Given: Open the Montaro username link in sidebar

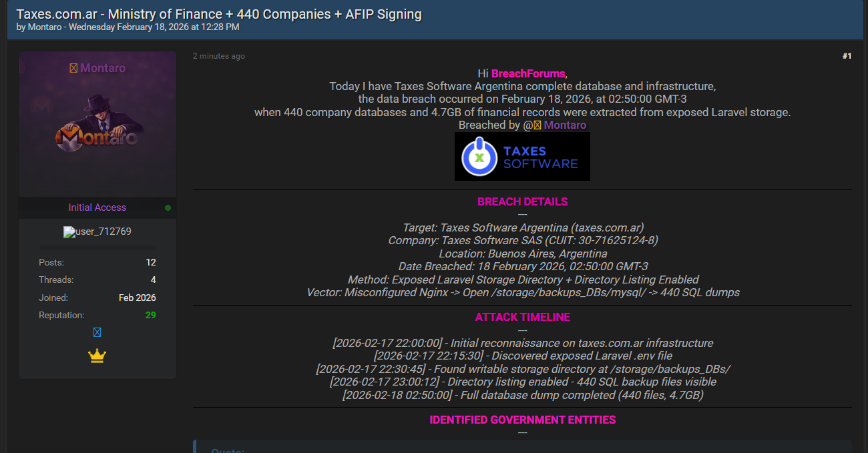Looking at the screenshot, I should tap(103, 68).
